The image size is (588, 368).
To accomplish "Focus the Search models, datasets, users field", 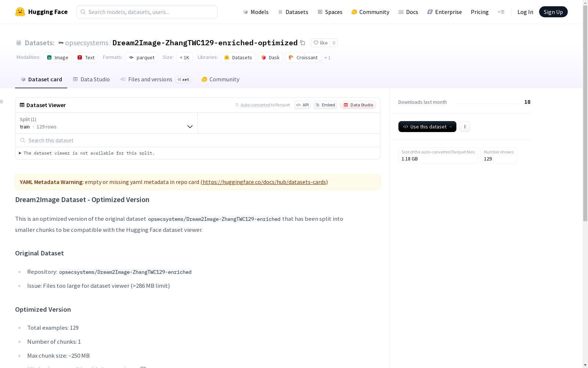I will (x=147, y=12).
